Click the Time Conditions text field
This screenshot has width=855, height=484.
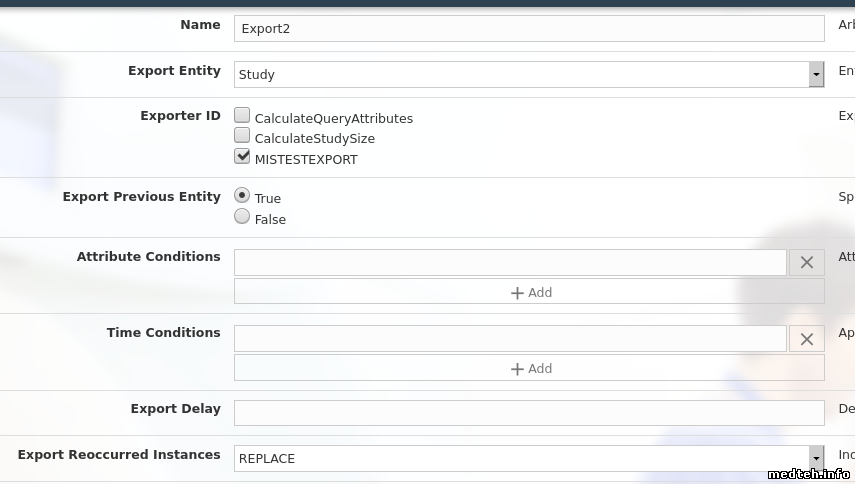pos(510,339)
